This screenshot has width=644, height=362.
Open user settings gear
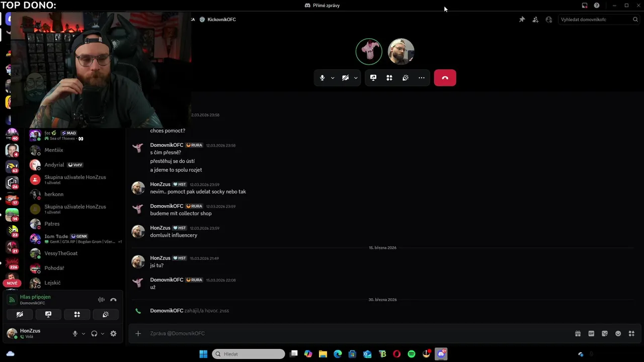click(113, 334)
